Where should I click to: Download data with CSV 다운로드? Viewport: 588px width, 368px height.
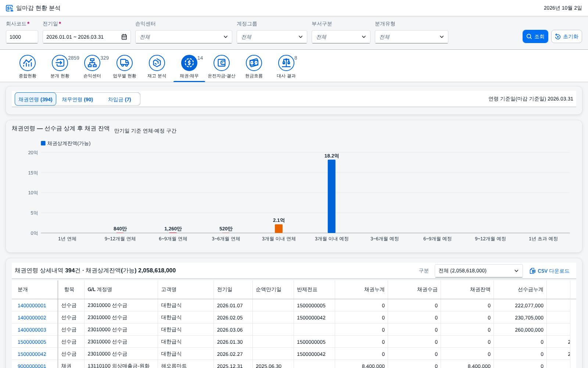click(x=550, y=271)
